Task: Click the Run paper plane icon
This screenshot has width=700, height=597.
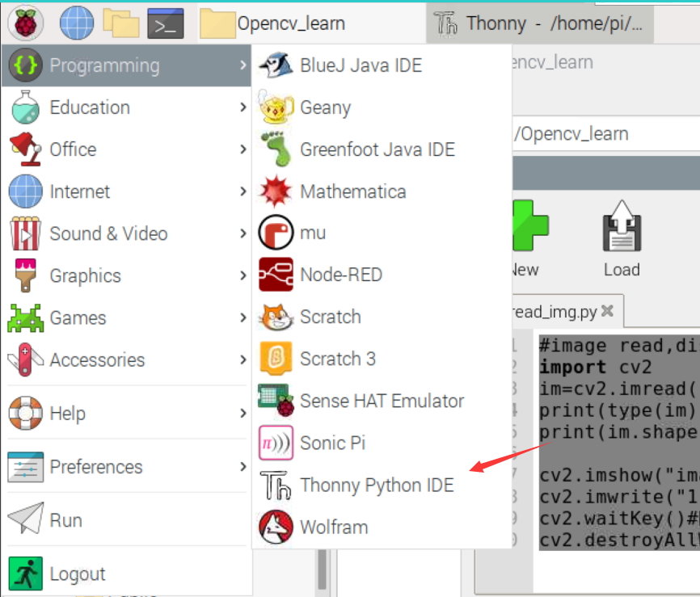Action: [x=25, y=518]
